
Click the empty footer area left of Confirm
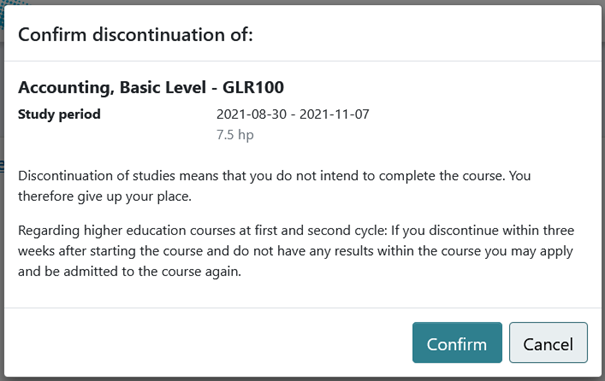[208, 342]
